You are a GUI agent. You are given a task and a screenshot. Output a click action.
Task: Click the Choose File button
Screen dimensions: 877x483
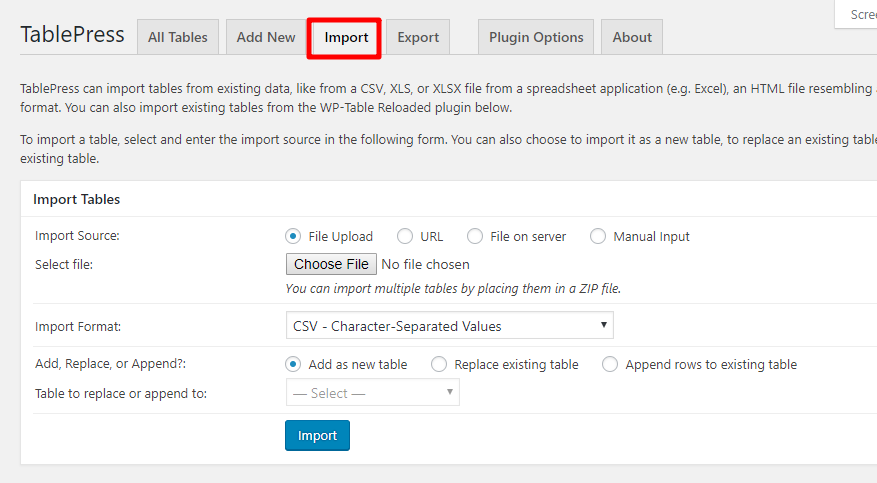coord(331,264)
